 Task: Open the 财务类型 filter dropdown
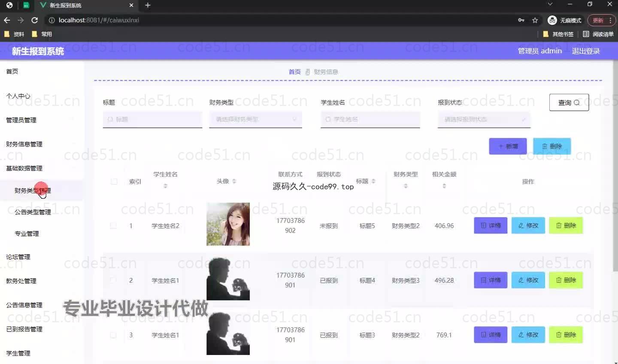(256, 119)
